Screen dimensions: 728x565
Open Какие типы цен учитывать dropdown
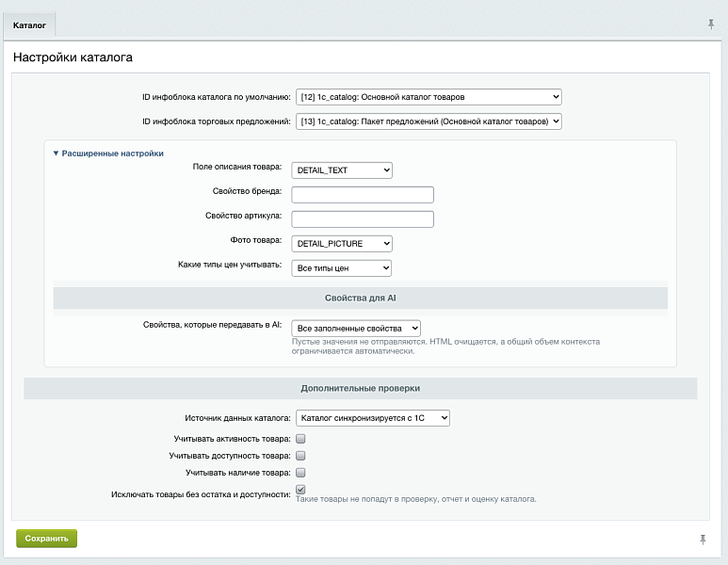(x=341, y=268)
